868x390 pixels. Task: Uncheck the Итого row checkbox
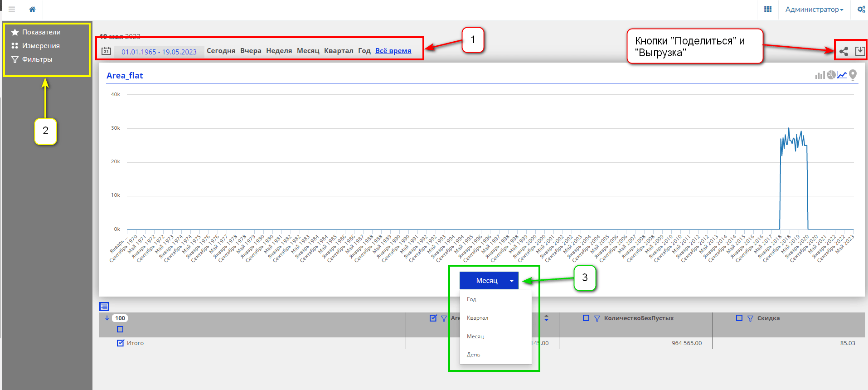(x=120, y=343)
